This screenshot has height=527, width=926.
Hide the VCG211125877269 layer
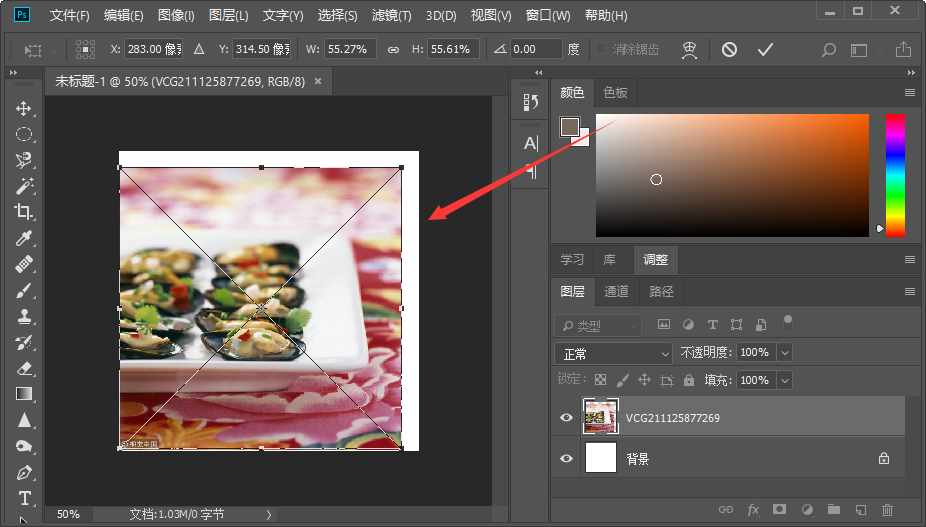pyautogui.click(x=566, y=418)
